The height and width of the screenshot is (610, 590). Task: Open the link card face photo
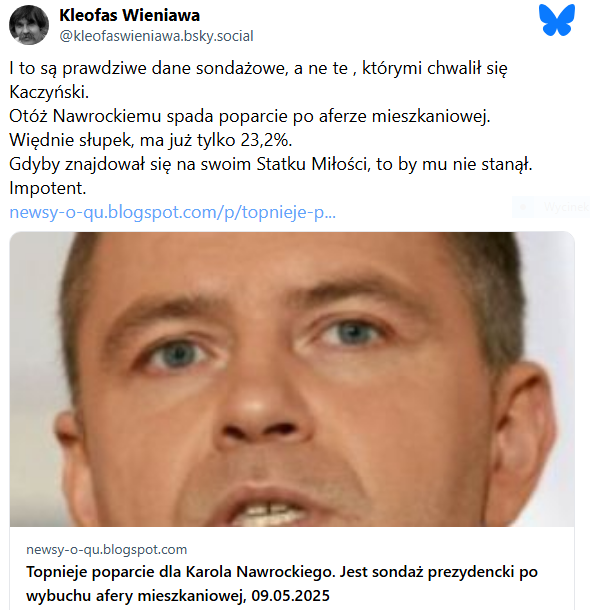[x=292, y=379]
